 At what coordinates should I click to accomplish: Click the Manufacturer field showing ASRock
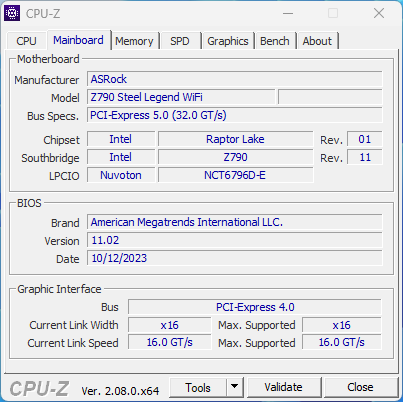235,79
